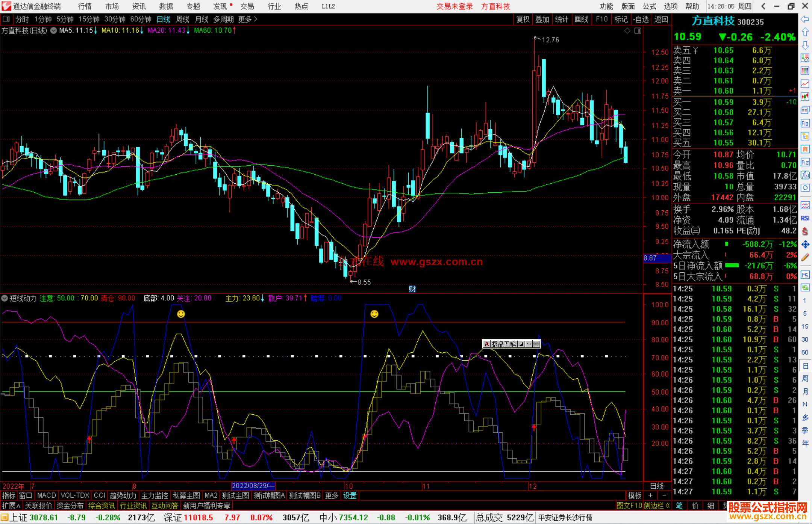The height and width of the screenshot is (524, 812).
Task: Open the 模板 template menu
Action: (x=635, y=495)
